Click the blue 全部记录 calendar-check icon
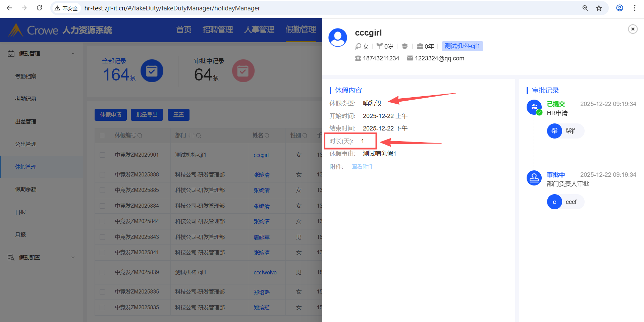This screenshot has width=644, height=322. tap(152, 71)
